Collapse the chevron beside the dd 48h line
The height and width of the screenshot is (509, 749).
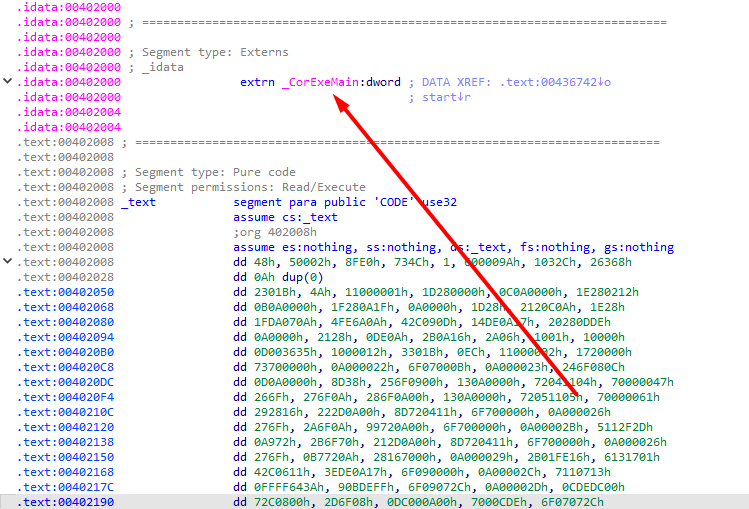click(x=8, y=262)
